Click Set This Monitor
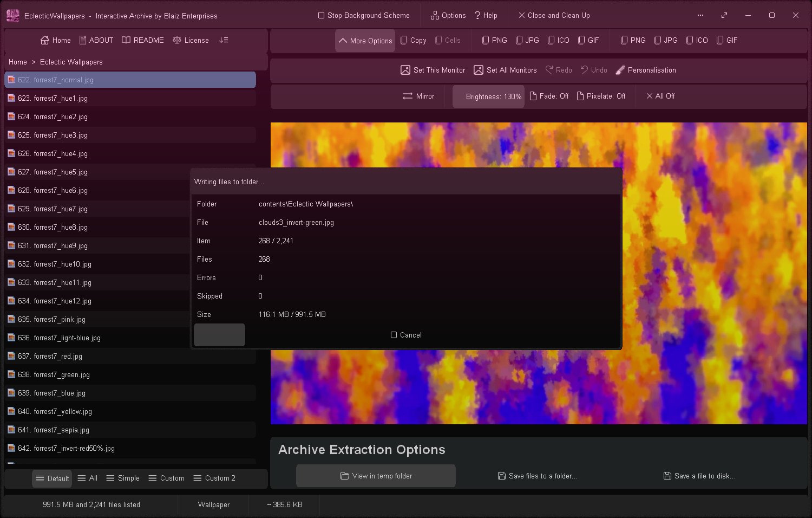 (x=433, y=70)
